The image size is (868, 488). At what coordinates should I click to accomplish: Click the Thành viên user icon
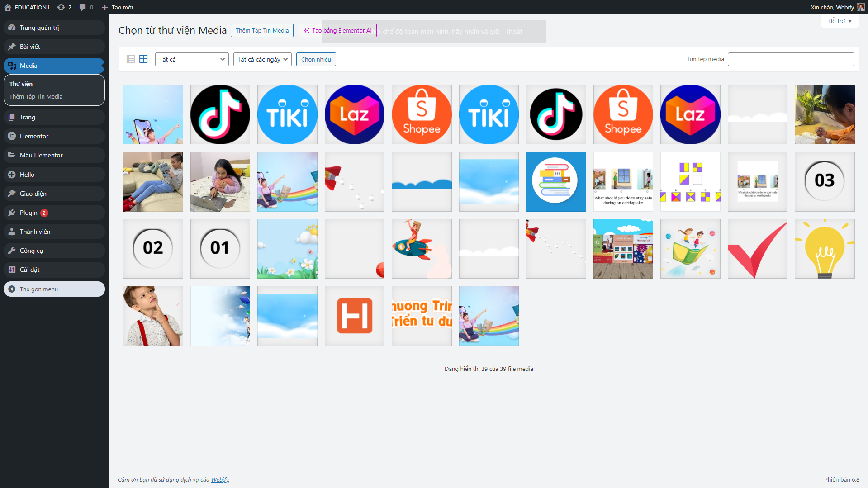(x=12, y=232)
